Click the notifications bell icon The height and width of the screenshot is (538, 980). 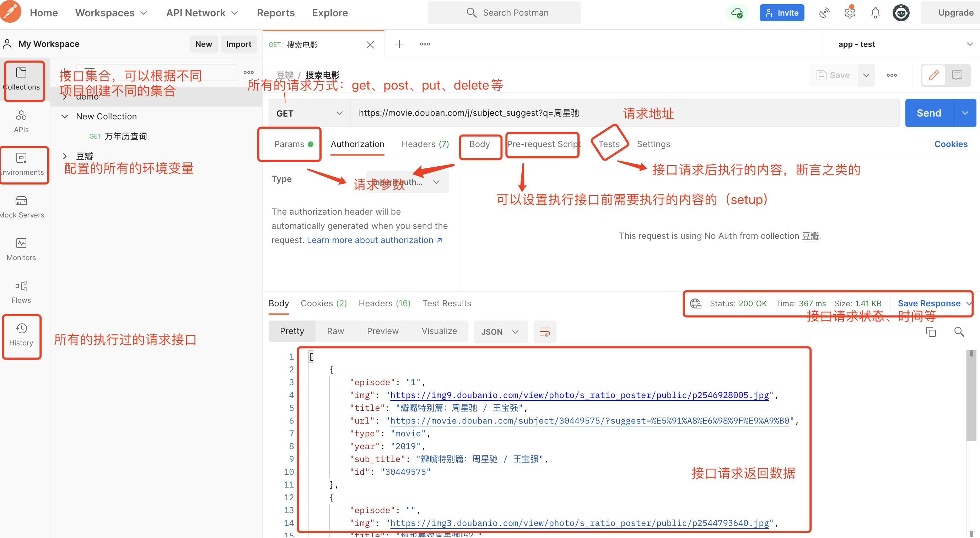click(x=875, y=13)
